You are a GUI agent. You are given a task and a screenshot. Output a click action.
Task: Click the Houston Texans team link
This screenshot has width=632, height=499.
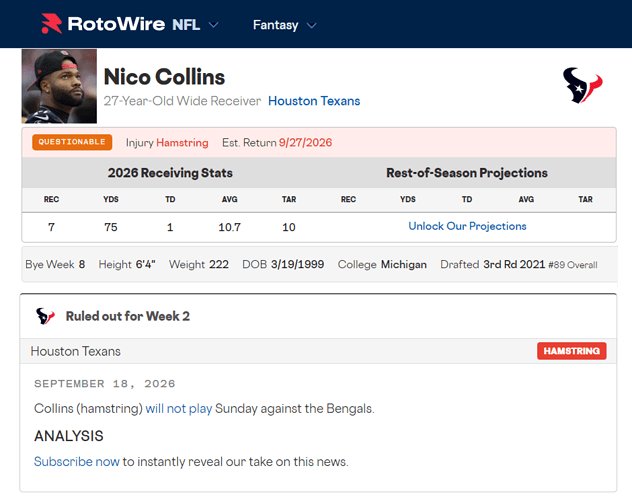coord(314,101)
